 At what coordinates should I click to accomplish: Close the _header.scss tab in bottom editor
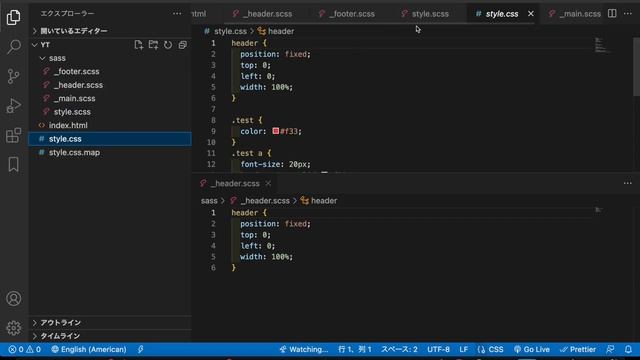pos(268,183)
